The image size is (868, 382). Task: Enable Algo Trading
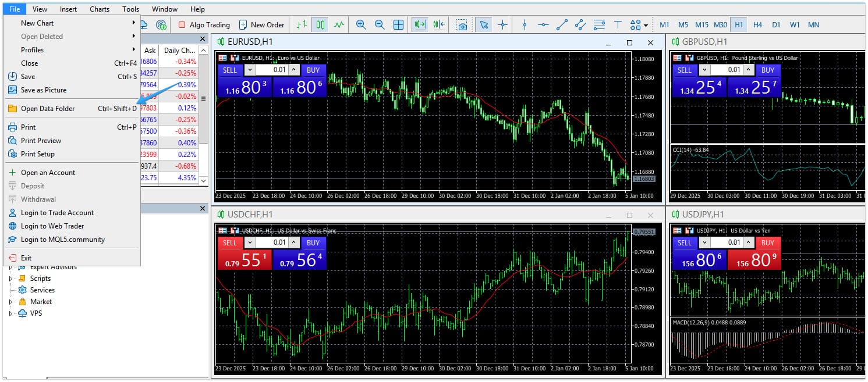coord(203,24)
